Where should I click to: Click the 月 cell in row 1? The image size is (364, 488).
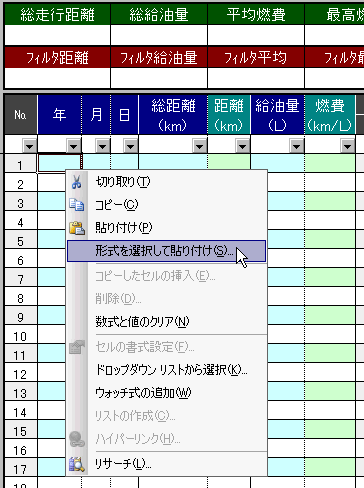(96, 162)
